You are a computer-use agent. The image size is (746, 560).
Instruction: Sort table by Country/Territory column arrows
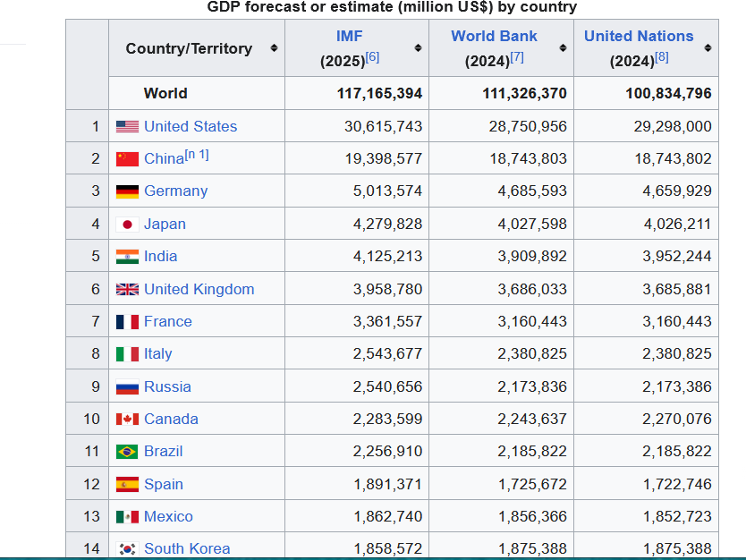click(274, 48)
